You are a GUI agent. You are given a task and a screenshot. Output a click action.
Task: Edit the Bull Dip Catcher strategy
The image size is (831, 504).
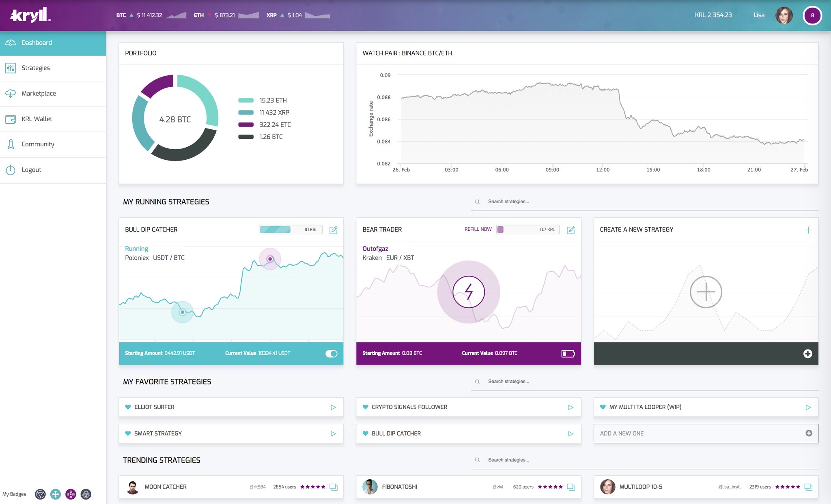[334, 230]
